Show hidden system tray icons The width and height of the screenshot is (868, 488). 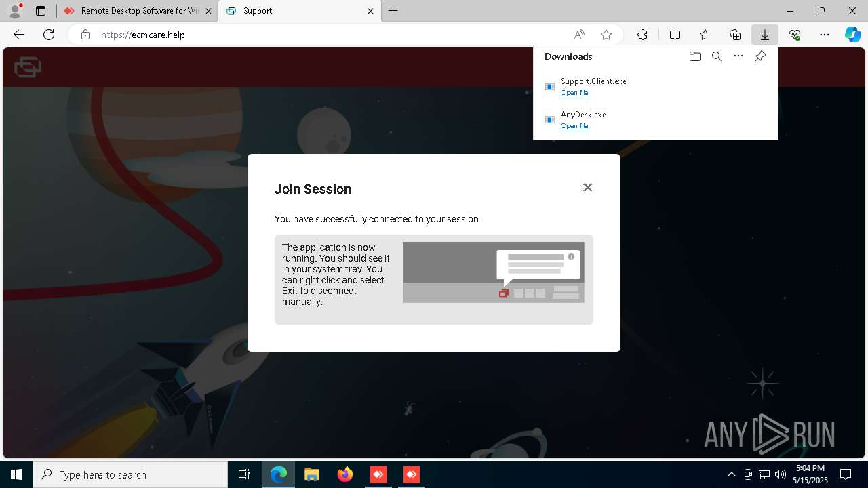click(x=731, y=474)
